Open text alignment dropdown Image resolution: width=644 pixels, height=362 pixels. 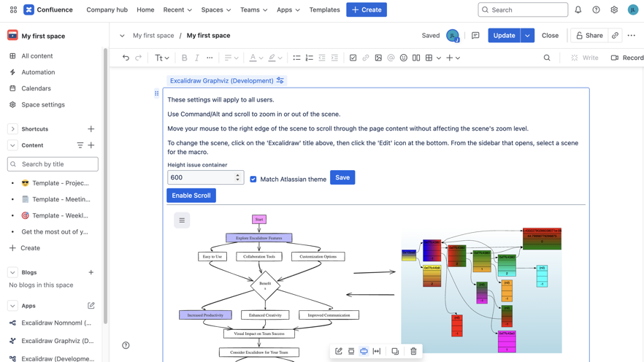[231, 58]
